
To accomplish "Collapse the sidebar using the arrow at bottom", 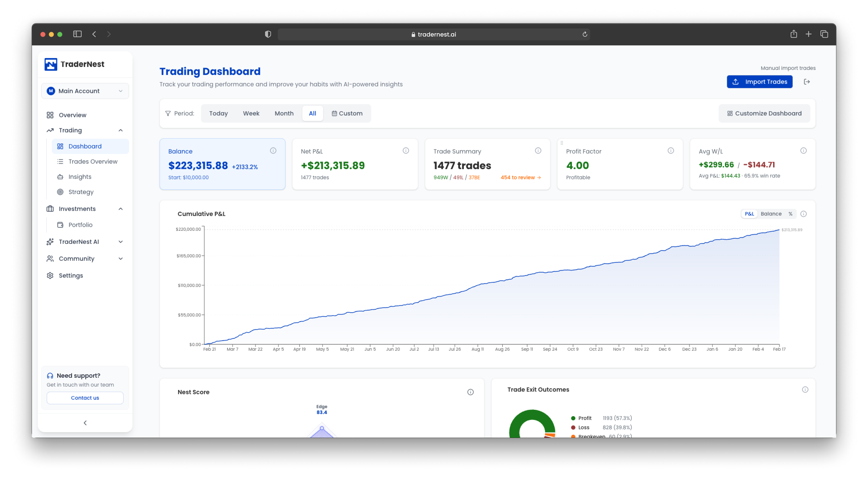I will (85, 423).
